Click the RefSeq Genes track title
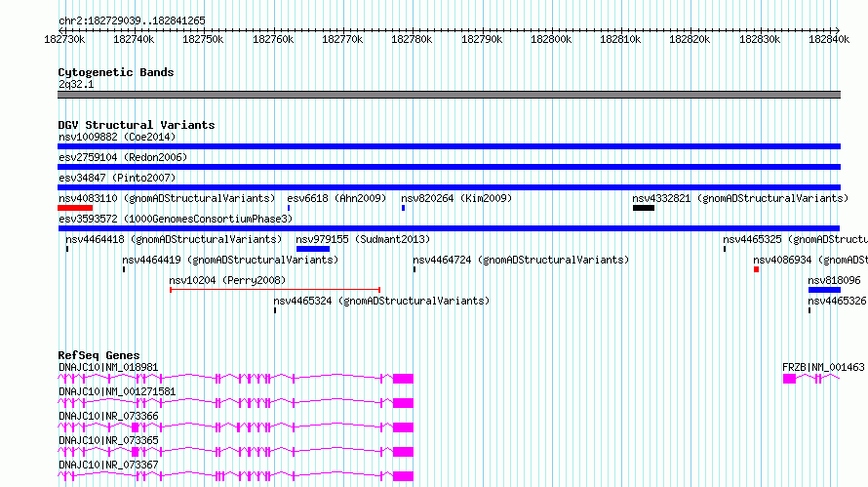 (x=99, y=355)
